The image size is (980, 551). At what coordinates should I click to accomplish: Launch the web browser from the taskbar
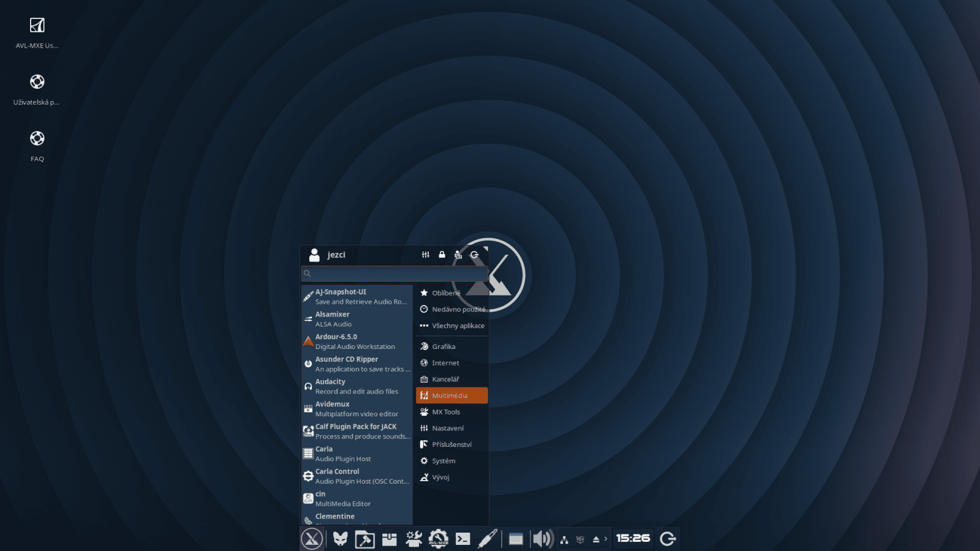tap(341, 539)
